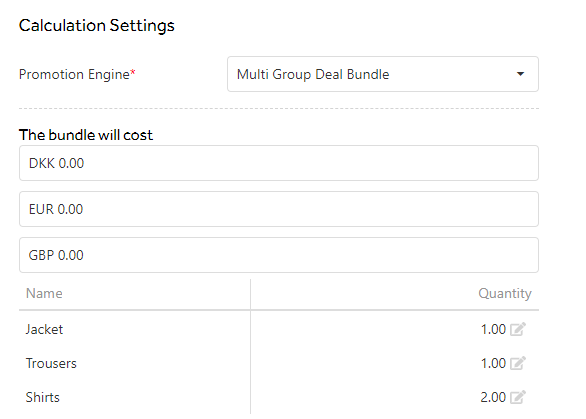Sort by the Name column header
This screenshot has width=586, height=419.
(x=44, y=293)
